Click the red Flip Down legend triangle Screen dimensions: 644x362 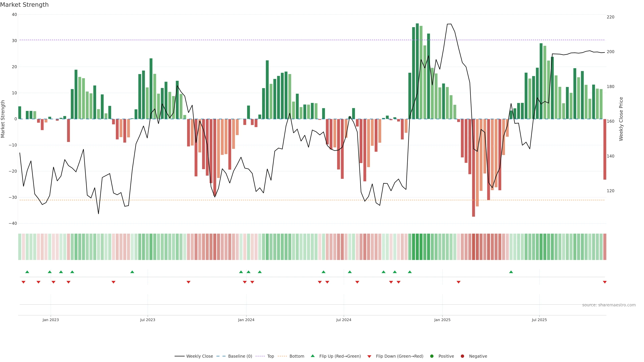point(369,356)
